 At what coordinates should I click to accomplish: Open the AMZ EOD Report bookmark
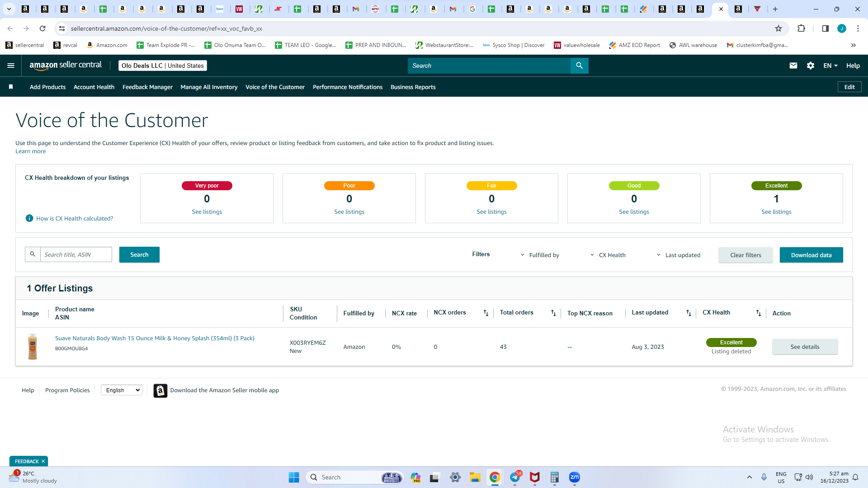pyautogui.click(x=634, y=45)
